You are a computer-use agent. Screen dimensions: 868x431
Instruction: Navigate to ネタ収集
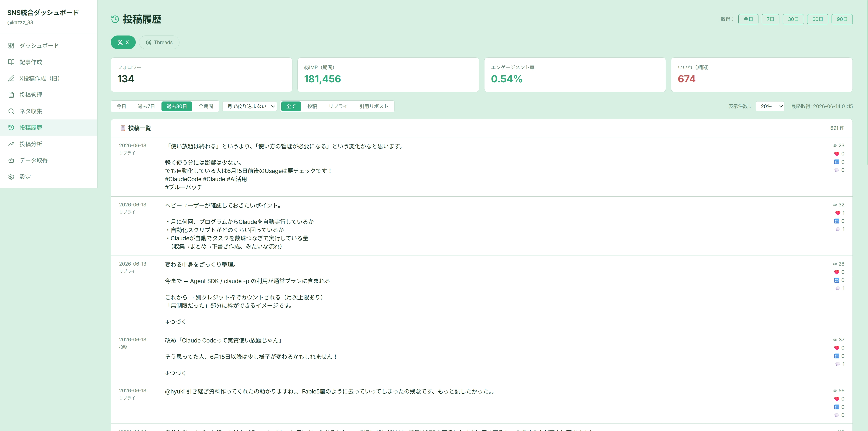pyautogui.click(x=49, y=111)
